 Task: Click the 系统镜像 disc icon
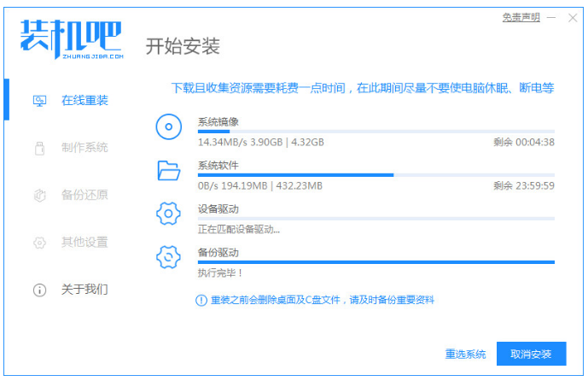(x=169, y=128)
